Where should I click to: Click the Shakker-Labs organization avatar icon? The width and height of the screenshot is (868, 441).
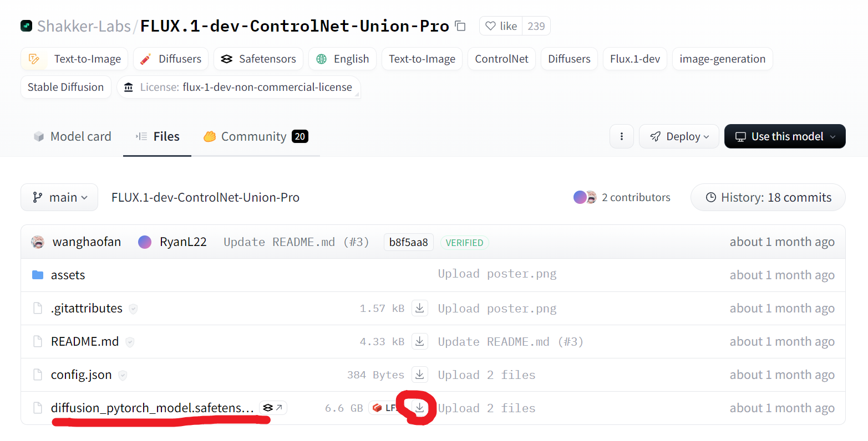(26, 26)
